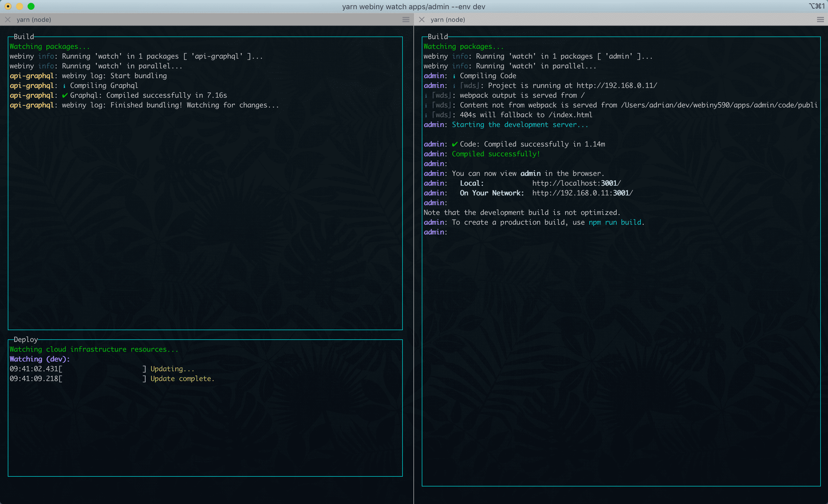Close the right 'yarn (node)' pane
The width and height of the screenshot is (828, 504).
(422, 20)
